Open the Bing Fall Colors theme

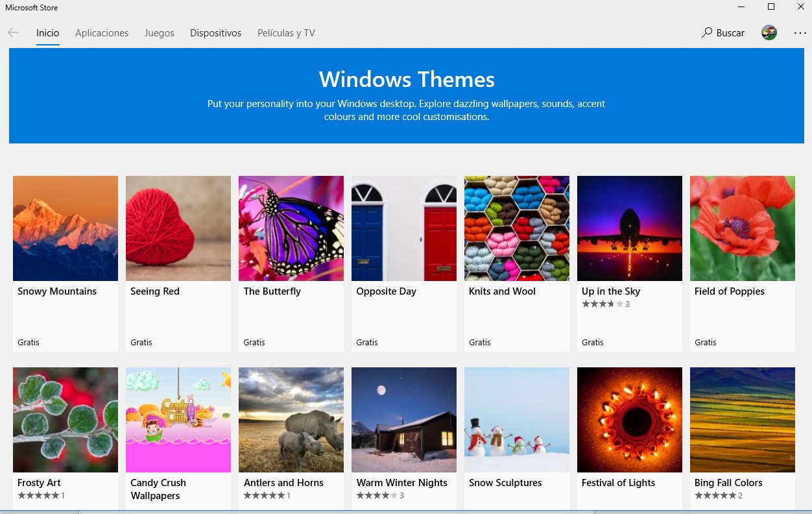coord(742,419)
